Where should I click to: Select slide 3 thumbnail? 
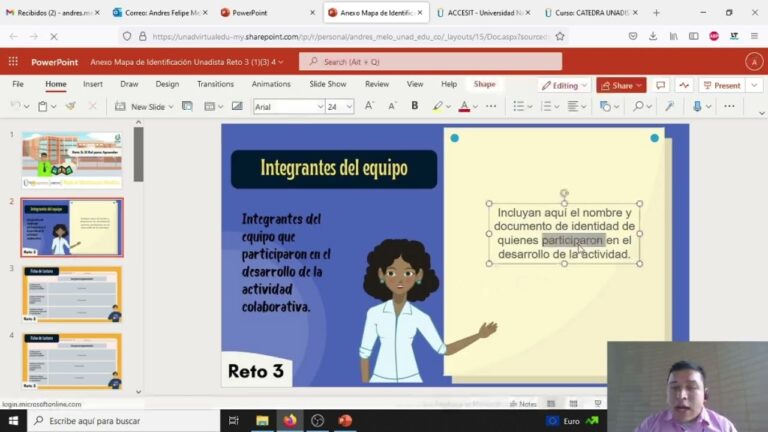click(72, 294)
